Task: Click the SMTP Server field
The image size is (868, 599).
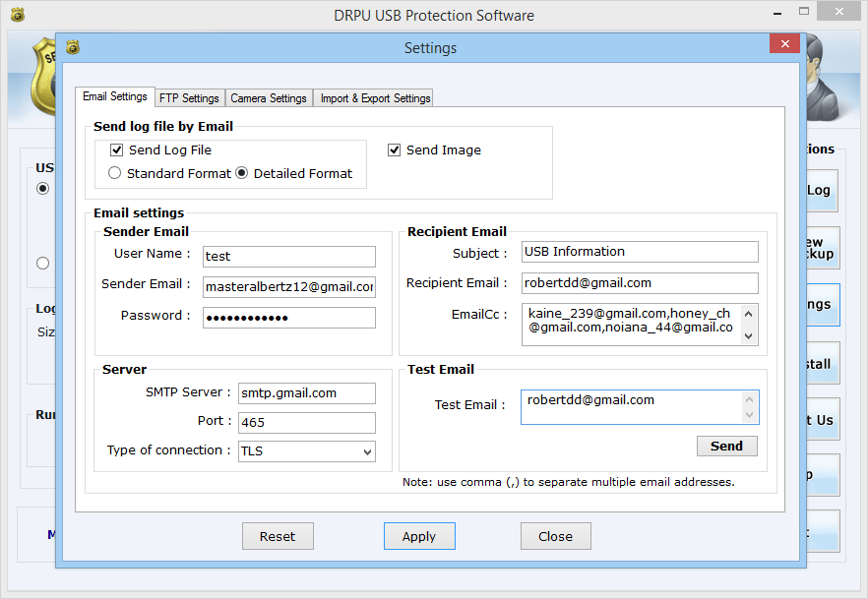Action: tap(307, 393)
